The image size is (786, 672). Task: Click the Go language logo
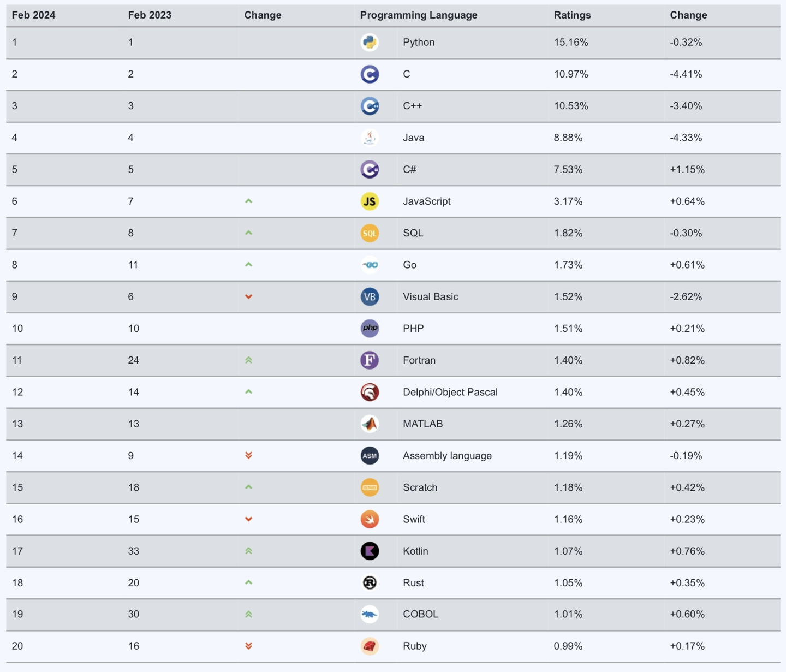(370, 265)
